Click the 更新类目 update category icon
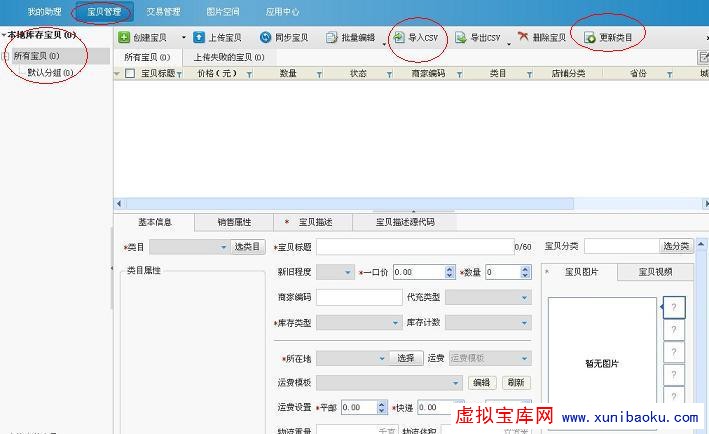The height and width of the screenshot is (434, 709). (591, 37)
